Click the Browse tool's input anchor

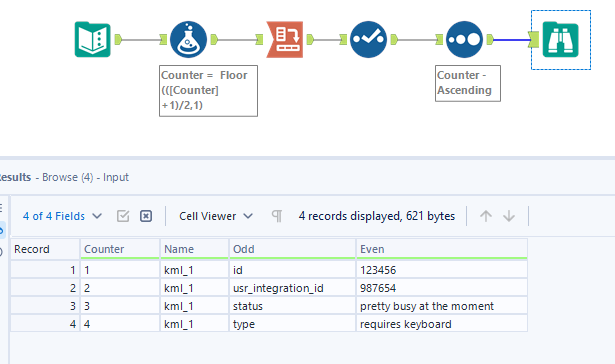click(x=534, y=40)
